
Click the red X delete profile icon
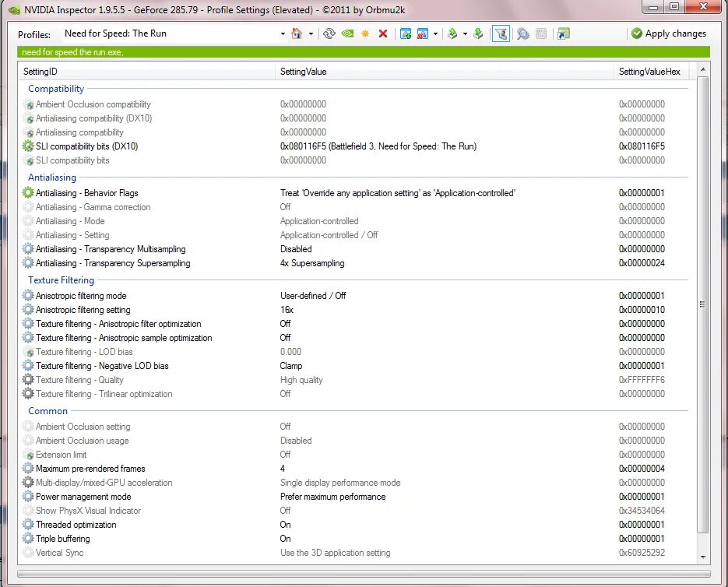tap(383, 33)
